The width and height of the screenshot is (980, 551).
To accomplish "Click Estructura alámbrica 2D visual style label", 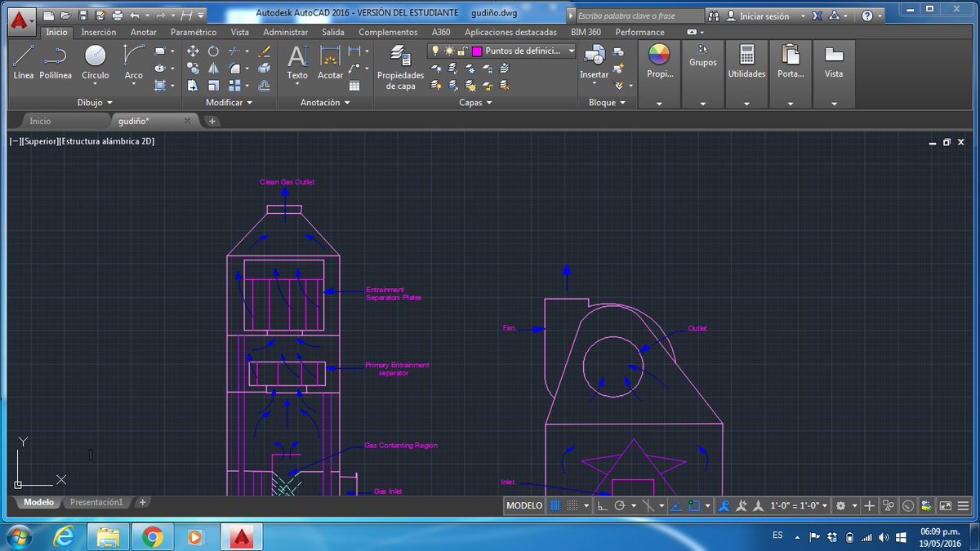I will coord(107,141).
